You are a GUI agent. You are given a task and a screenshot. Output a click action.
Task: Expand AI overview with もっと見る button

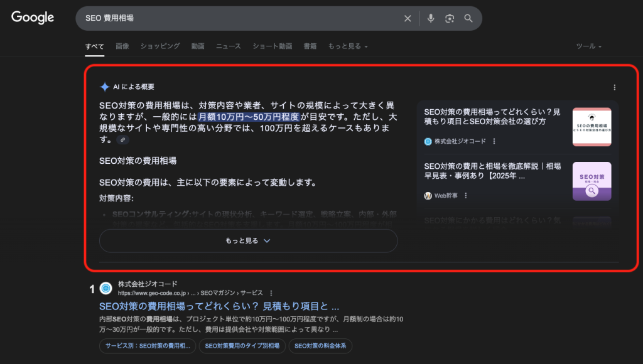click(x=248, y=240)
